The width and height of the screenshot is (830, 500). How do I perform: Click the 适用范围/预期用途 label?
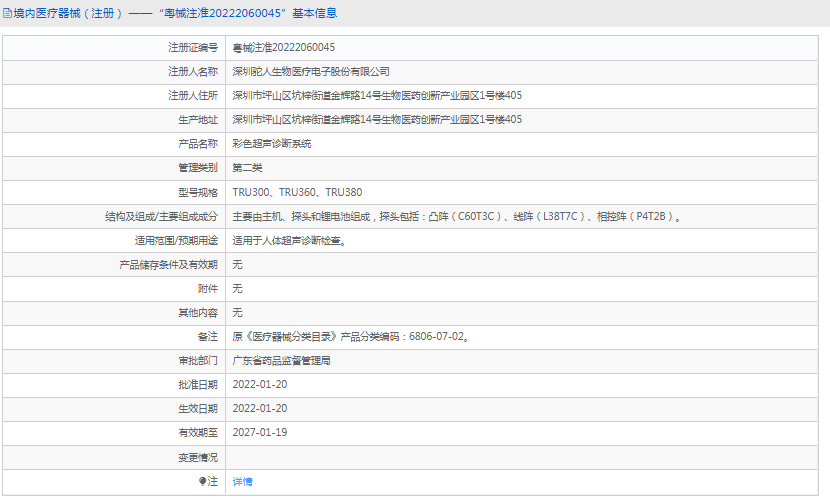[176, 241]
